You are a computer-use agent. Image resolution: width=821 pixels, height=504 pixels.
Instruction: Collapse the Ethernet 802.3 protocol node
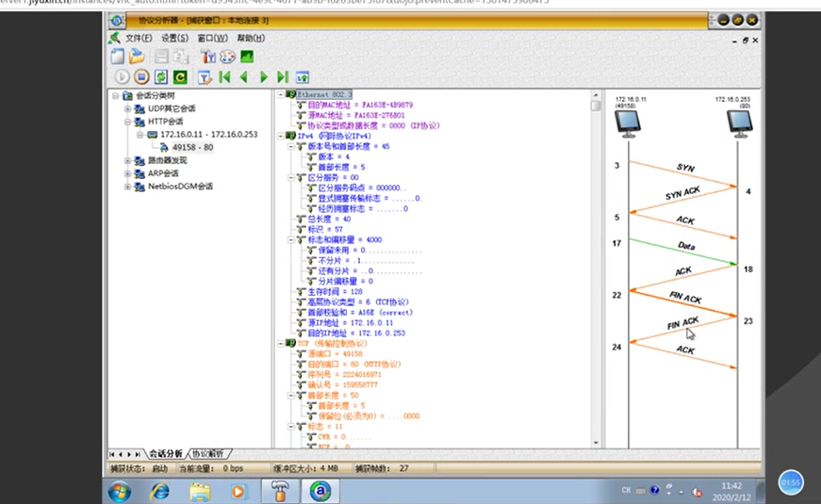[282, 95]
